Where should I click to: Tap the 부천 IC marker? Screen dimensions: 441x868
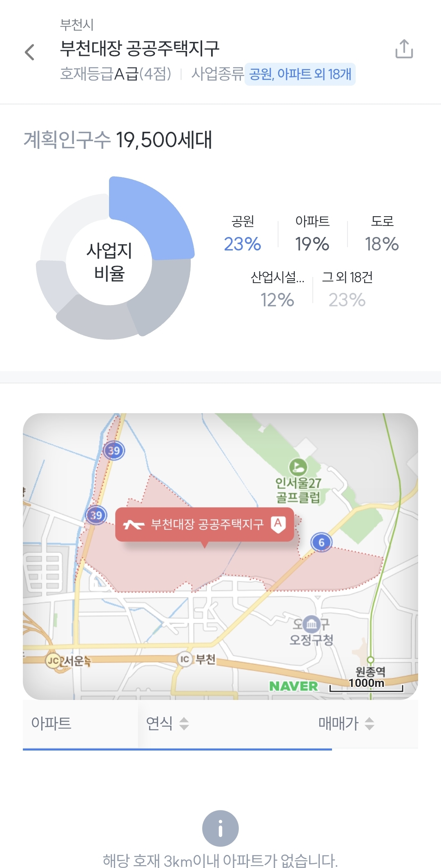point(185,659)
